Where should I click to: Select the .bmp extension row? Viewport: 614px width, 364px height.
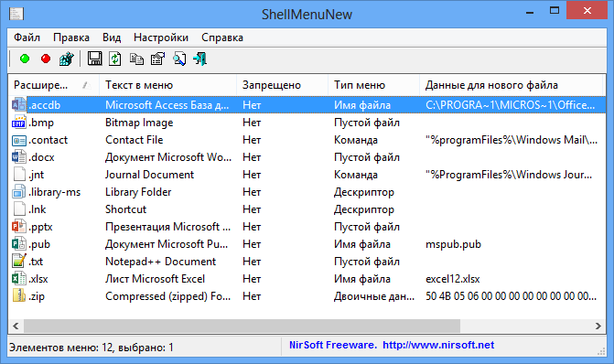coord(307,123)
